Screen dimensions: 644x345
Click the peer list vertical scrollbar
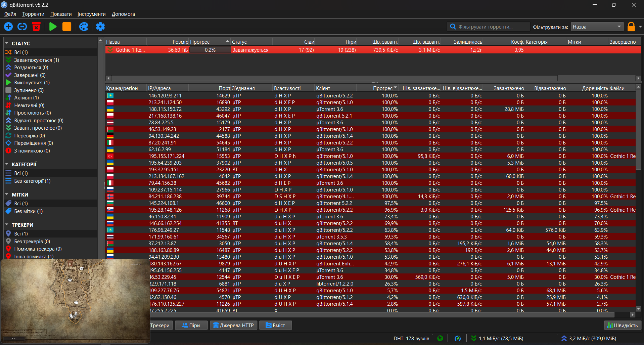tap(639, 131)
